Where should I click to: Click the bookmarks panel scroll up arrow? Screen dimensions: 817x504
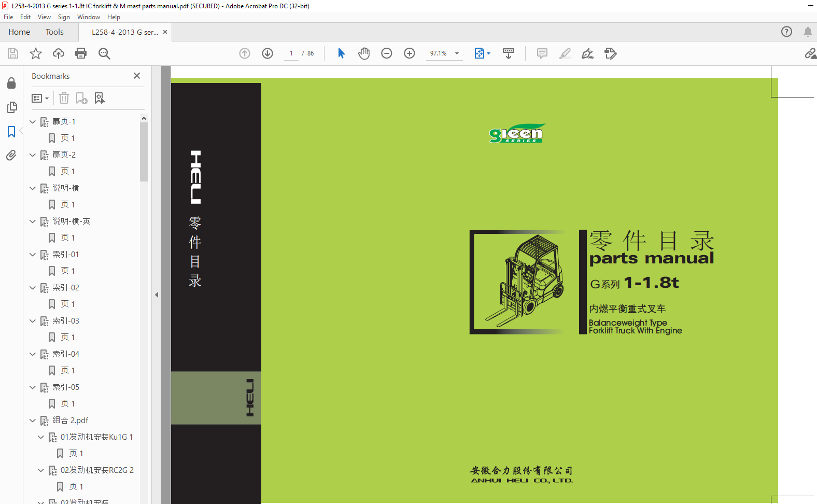click(x=144, y=118)
